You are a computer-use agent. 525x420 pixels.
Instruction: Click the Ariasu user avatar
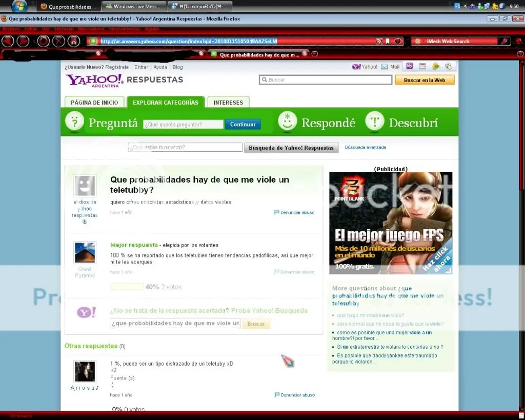tap(85, 371)
